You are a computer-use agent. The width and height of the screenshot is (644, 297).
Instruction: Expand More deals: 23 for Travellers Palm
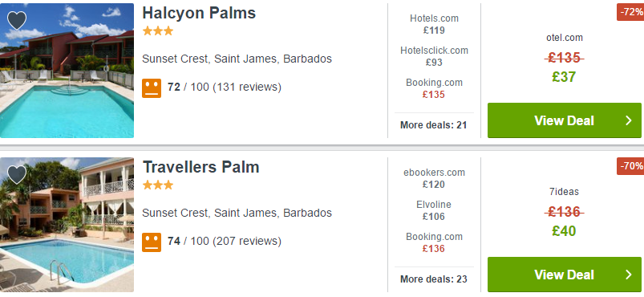tap(433, 279)
